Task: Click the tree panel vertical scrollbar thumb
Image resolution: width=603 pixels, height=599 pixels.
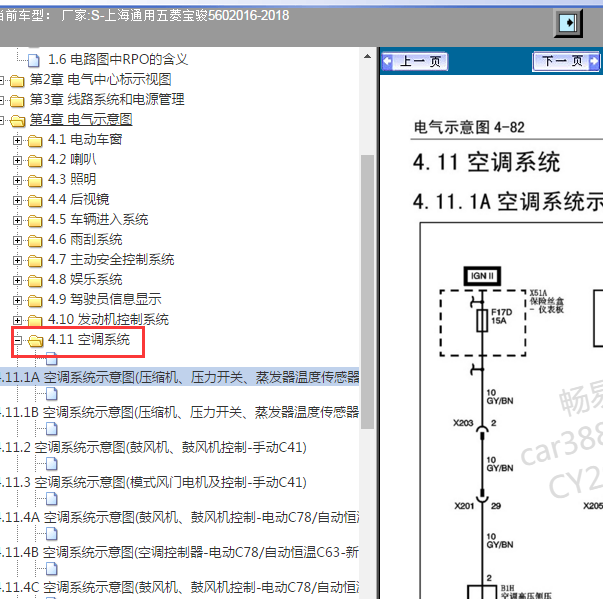Action: point(367,292)
